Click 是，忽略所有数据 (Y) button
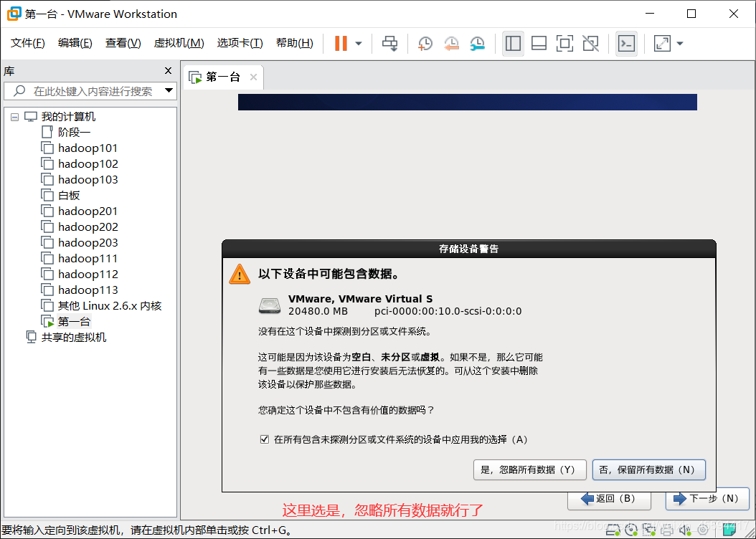The width and height of the screenshot is (756, 539). coord(530,469)
